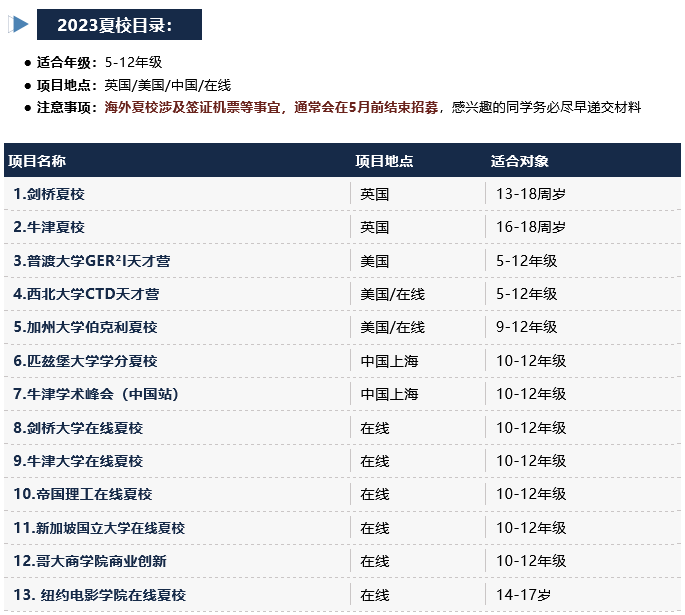This screenshot has width=685, height=615.
Task: Click 英国 in the 牛津夏校 row
Action: coord(374,228)
